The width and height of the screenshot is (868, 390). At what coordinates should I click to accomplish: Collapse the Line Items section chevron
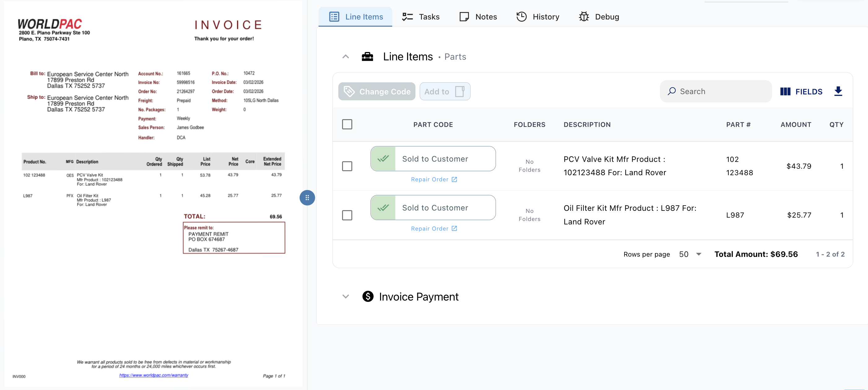[x=345, y=57]
